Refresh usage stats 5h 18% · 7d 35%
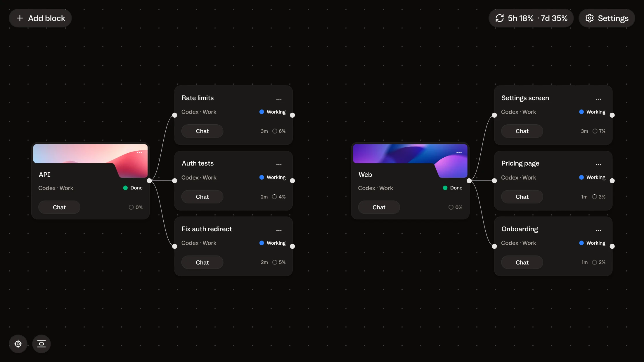 coord(531,18)
